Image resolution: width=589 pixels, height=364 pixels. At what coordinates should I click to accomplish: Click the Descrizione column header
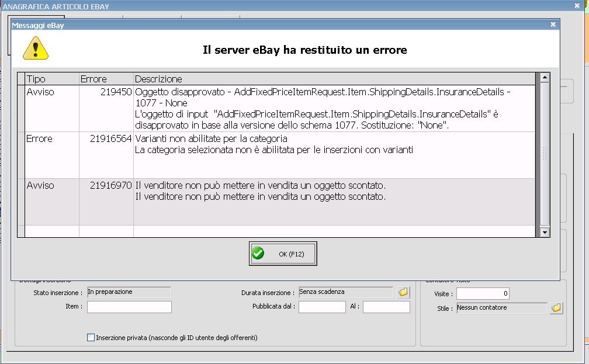coord(334,79)
